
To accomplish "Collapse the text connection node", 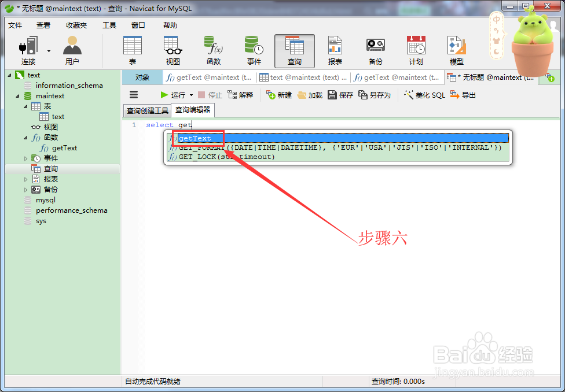I will pos(10,75).
